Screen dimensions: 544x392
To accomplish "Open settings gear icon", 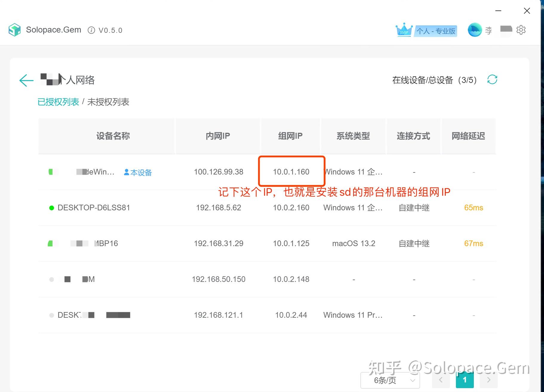I will [x=521, y=30].
